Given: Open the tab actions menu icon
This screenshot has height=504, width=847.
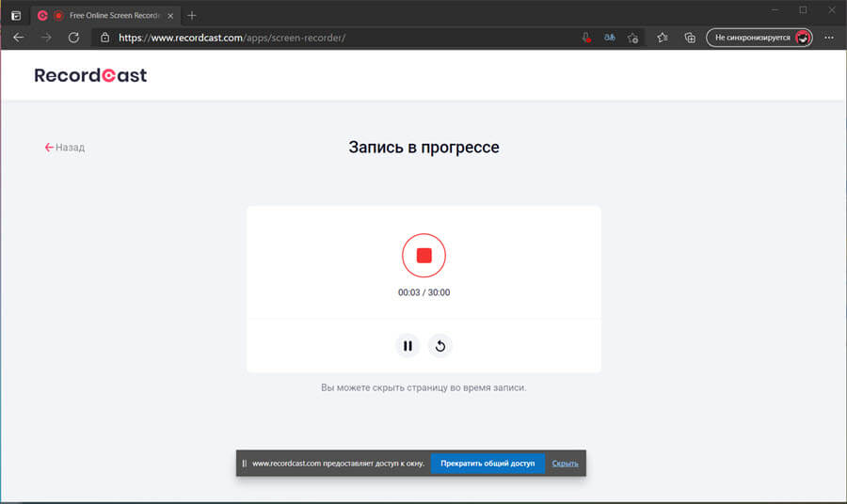Looking at the screenshot, I should click(x=16, y=16).
